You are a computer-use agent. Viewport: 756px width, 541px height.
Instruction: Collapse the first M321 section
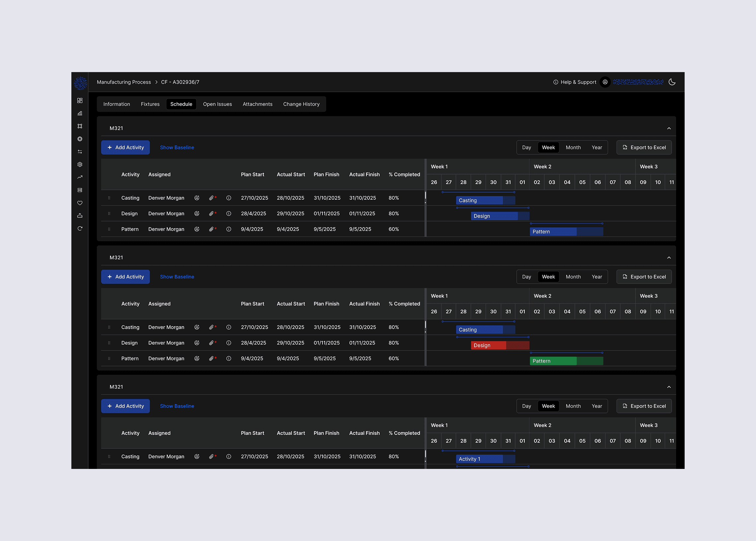click(669, 128)
